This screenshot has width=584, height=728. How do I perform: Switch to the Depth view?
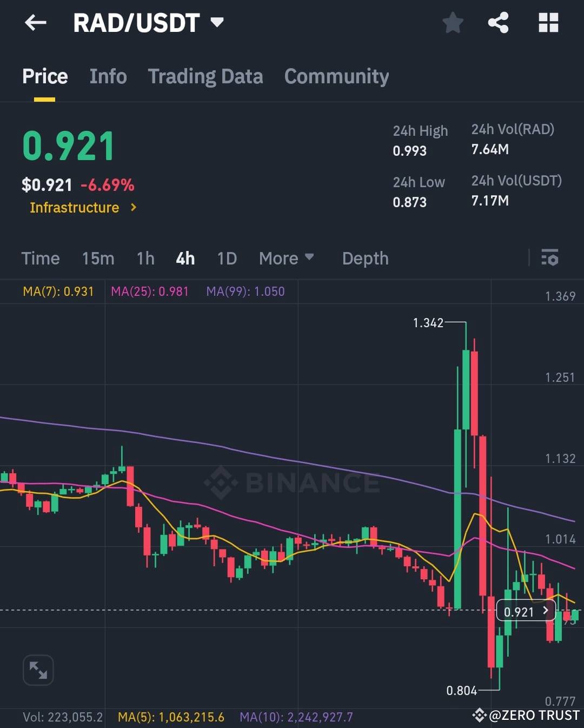pyautogui.click(x=365, y=258)
